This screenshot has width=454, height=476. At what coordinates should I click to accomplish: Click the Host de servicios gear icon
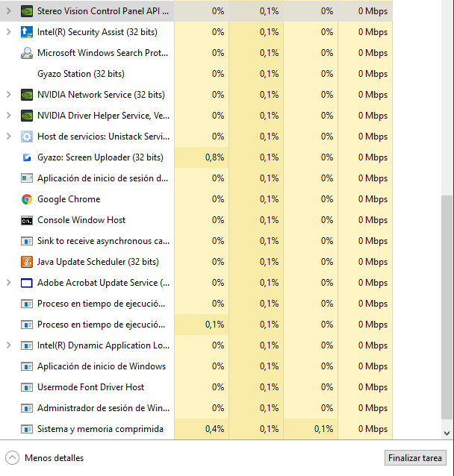(x=27, y=137)
